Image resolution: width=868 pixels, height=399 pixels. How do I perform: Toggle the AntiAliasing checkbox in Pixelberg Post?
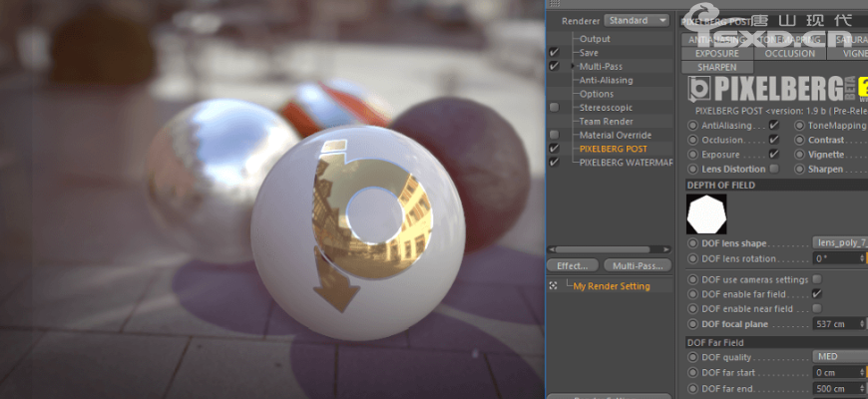[x=774, y=126]
